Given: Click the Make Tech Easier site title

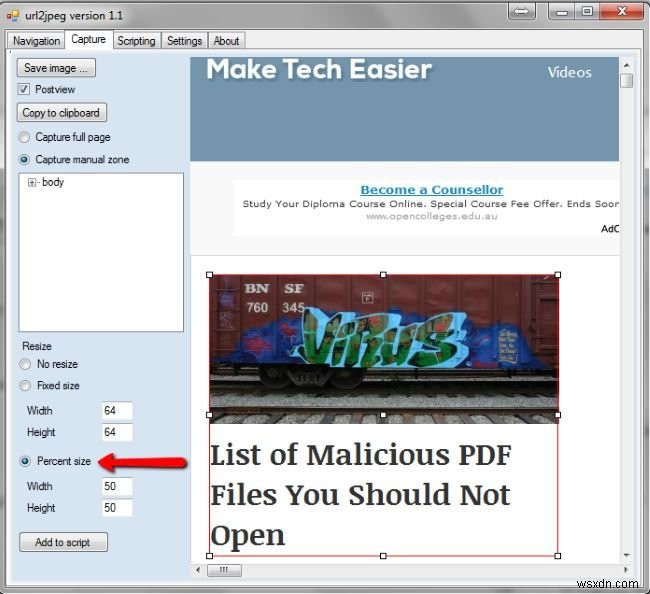Looking at the screenshot, I should tap(319, 69).
